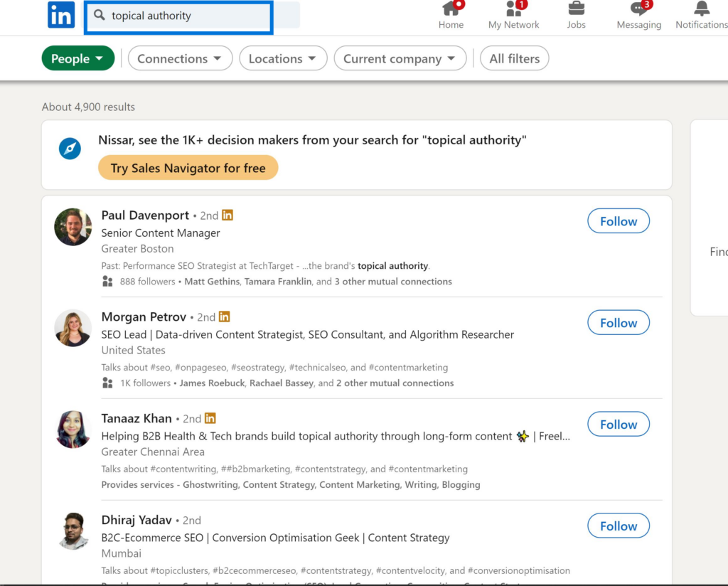Viewport: 728px width, 586px height.
Task: Open the LinkedIn Home icon
Action: coord(451,14)
